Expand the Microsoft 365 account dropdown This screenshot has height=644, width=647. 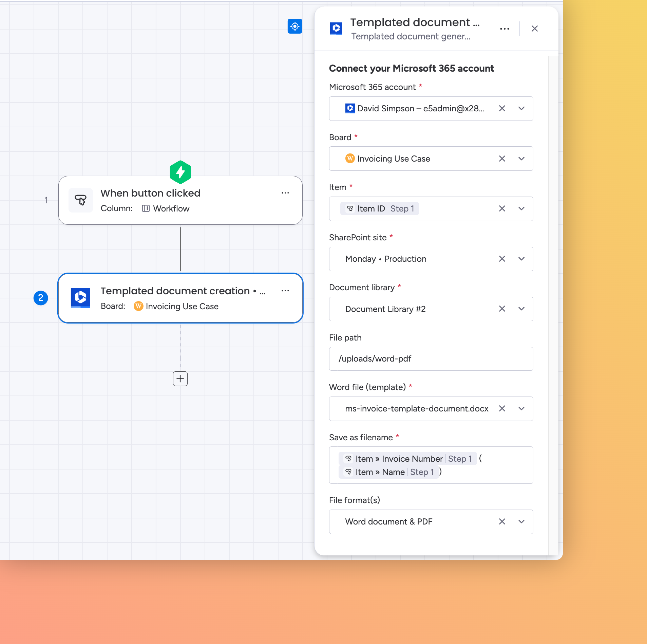521,108
